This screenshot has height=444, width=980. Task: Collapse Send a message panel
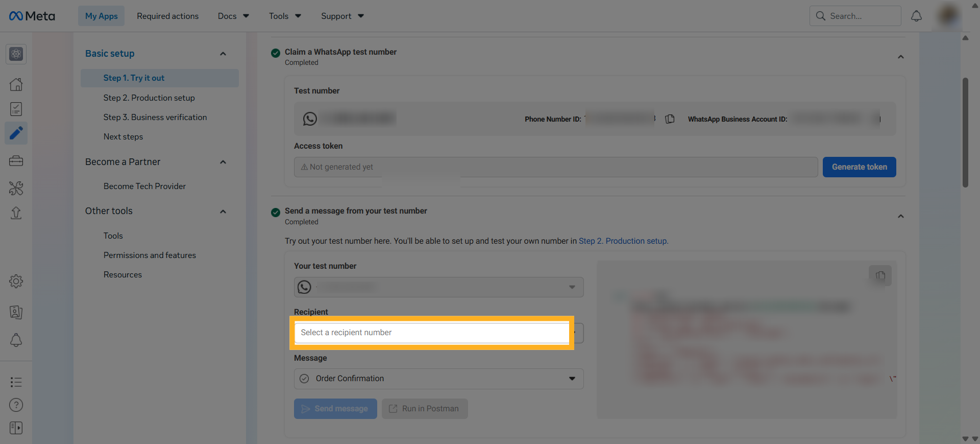coord(901,216)
